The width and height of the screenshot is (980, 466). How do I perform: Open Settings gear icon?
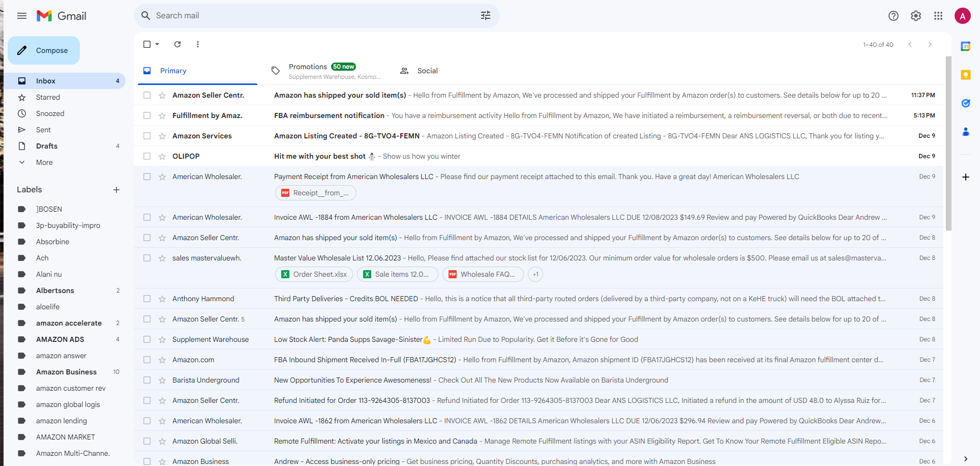pyautogui.click(x=916, y=16)
